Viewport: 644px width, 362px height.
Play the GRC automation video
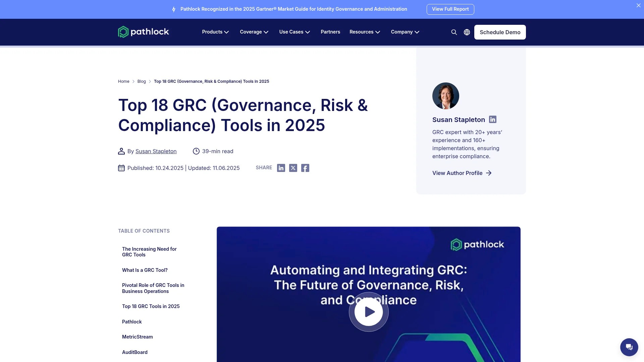pyautogui.click(x=369, y=312)
